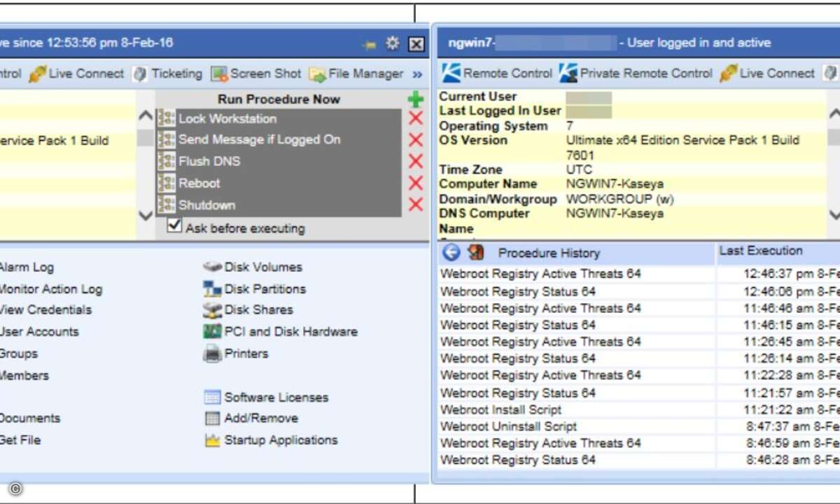Add a procedure with the green plus

tap(416, 99)
